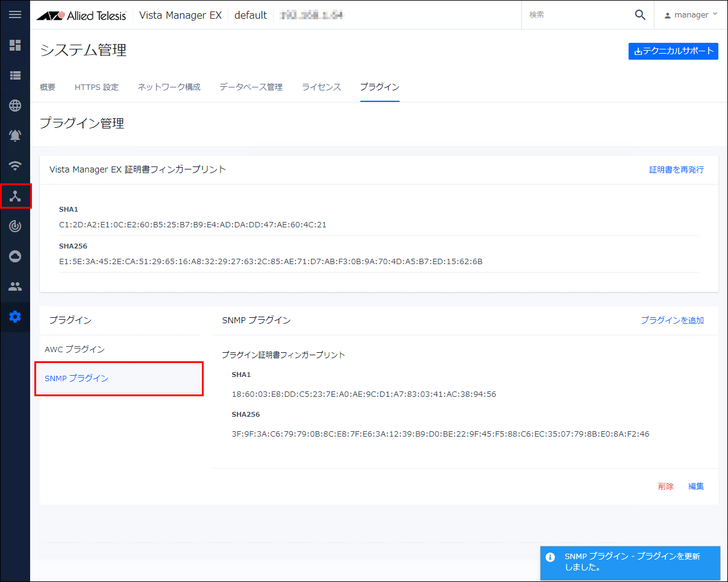Viewport: 728px width, 582px height.
Task: Click the 証明書を再発行 link
Action: pyautogui.click(x=676, y=169)
